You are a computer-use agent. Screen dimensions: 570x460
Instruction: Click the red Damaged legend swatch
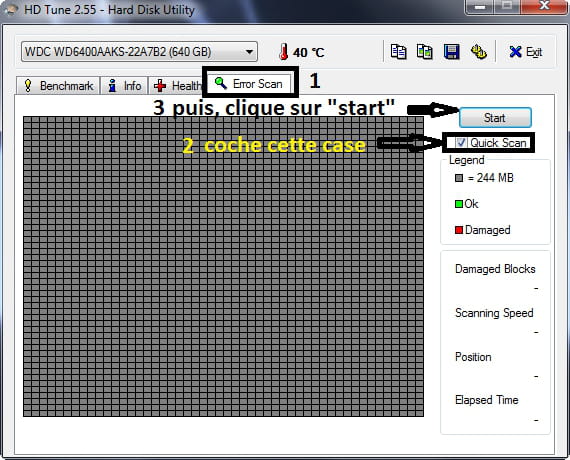[x=459, y=230]
